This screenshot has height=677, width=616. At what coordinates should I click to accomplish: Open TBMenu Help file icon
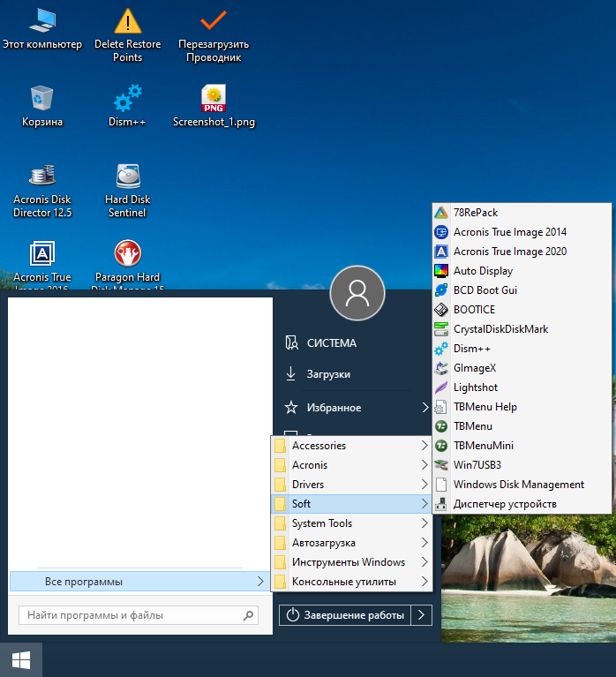click(x=440, y=407)
